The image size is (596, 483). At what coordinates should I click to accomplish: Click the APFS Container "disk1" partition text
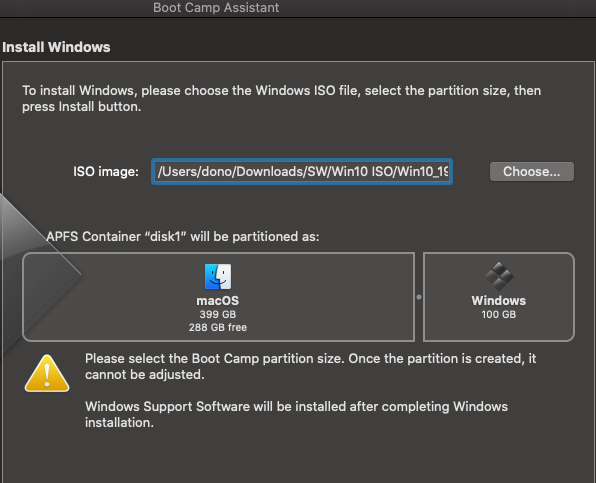pos(183,236)
